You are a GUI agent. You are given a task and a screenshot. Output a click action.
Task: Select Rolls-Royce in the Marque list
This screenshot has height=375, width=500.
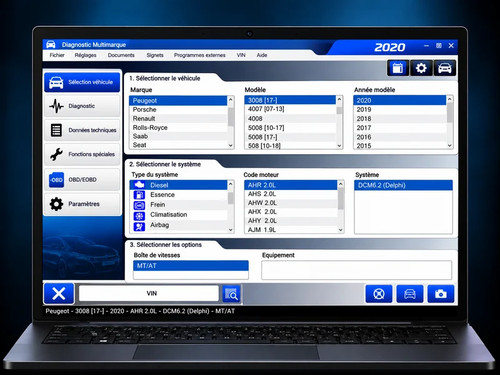178,128
